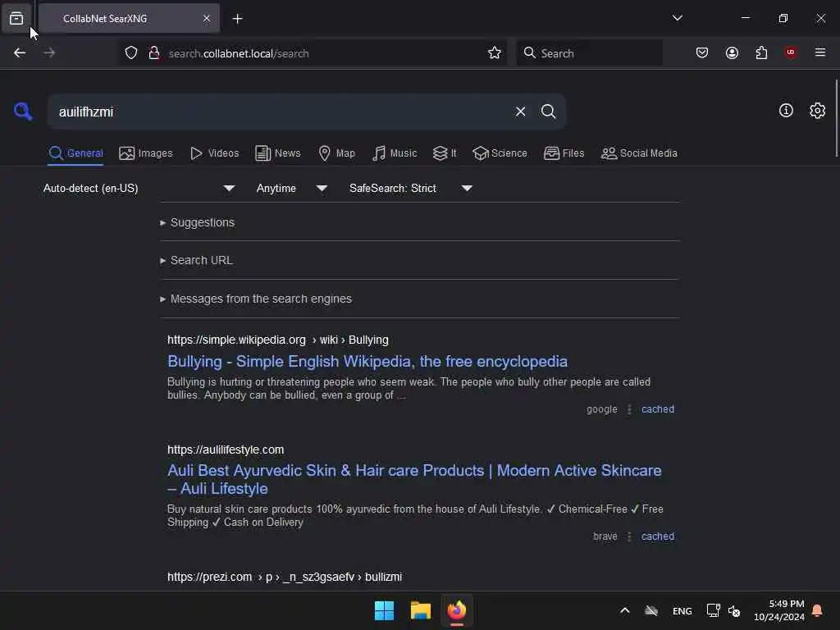This screenshot has width=840, height=630.
Task: Click the SearXNG magnifier logo
Action: pos(22,112)
